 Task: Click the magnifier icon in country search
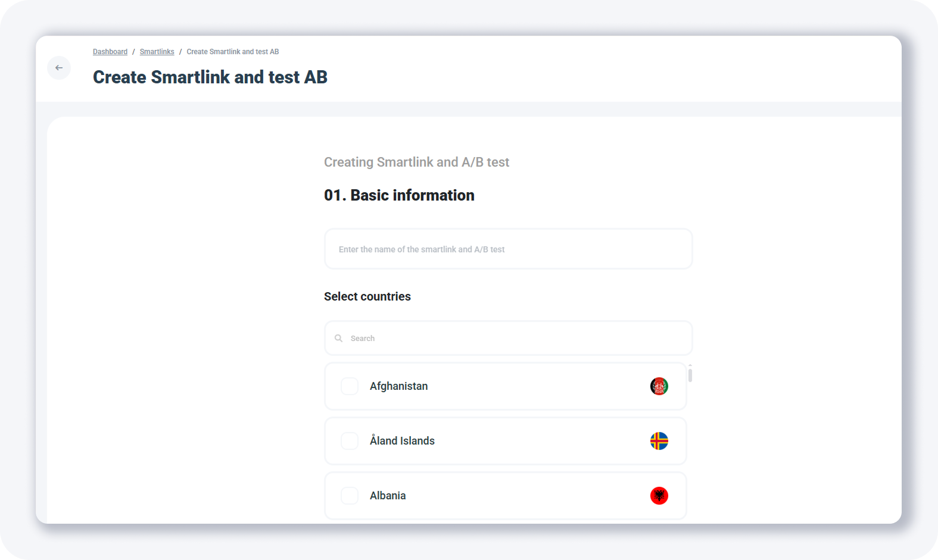click(338, 338)
